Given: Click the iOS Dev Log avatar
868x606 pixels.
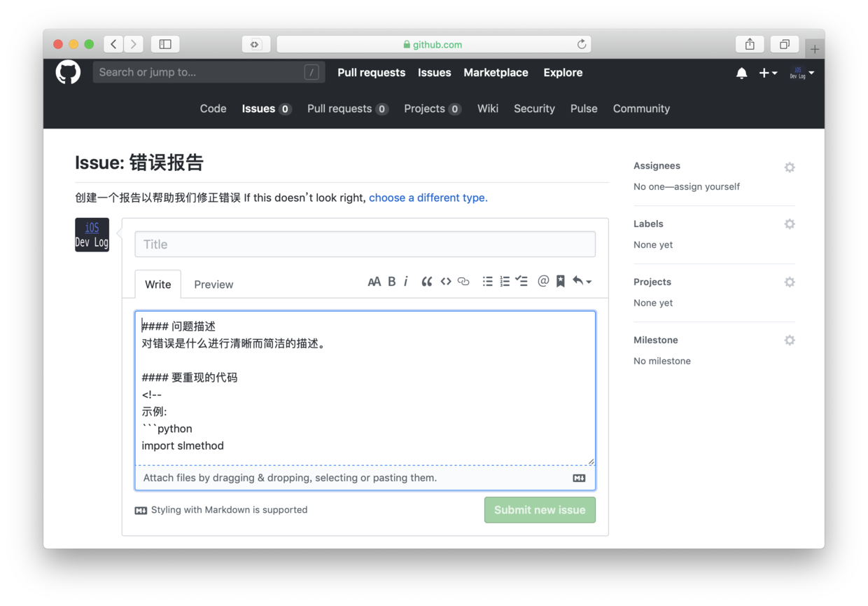Looking at the screenshot, I should [92, 235].
